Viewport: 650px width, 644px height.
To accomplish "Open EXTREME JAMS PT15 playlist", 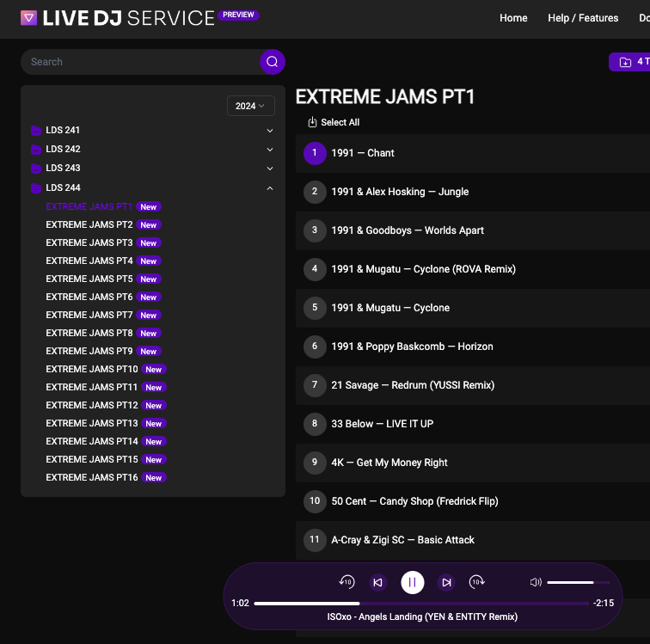I will tap(92, 459).
